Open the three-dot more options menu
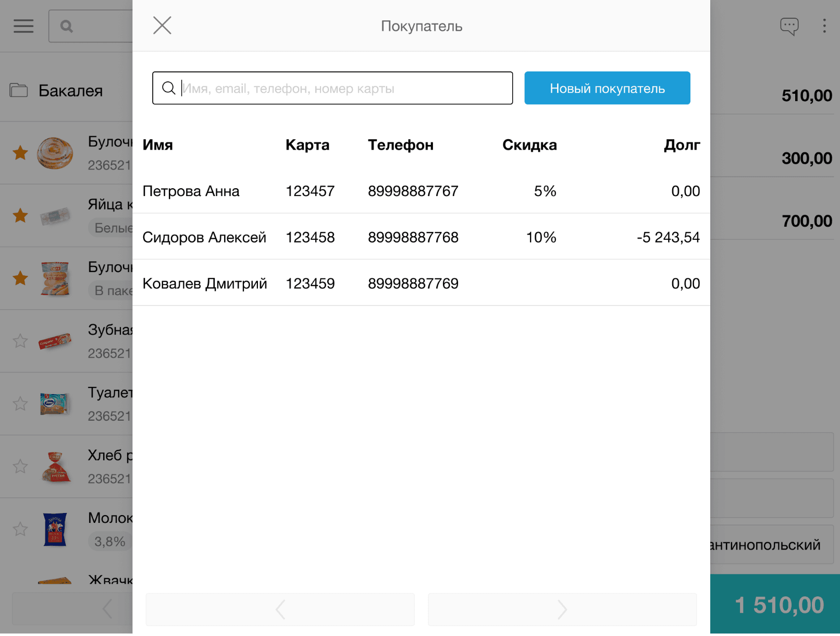This screenshot has height=636, width=840. pyautogui.click(x=824, y=26)
